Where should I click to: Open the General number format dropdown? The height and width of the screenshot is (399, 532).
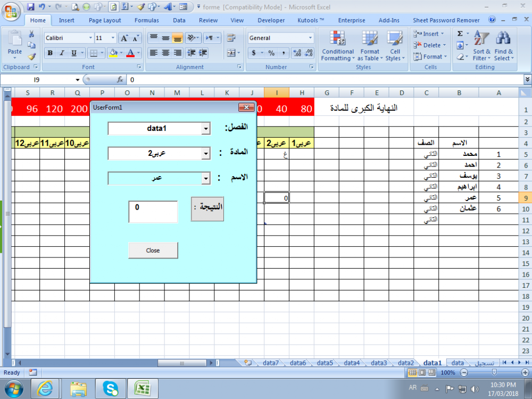coord(310,38)
